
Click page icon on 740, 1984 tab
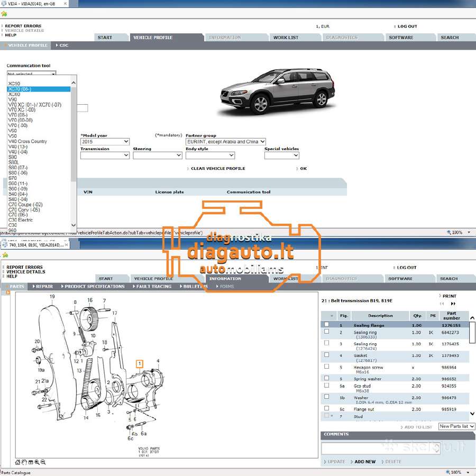click(x=5, y=245)
